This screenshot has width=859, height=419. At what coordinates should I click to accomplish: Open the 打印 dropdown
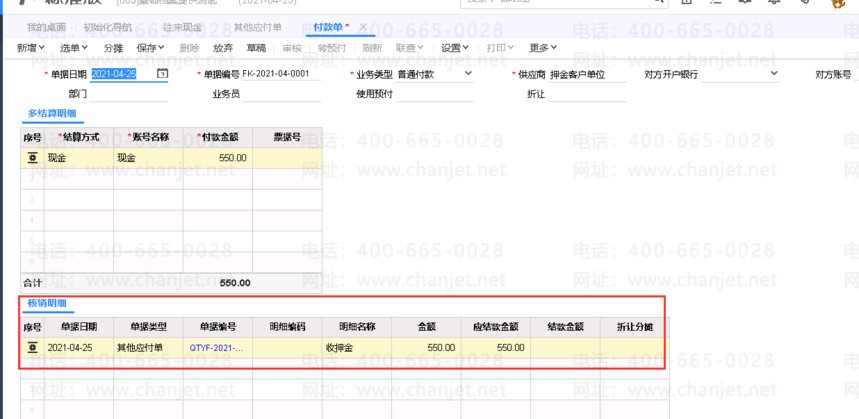[x=500, y=48]
